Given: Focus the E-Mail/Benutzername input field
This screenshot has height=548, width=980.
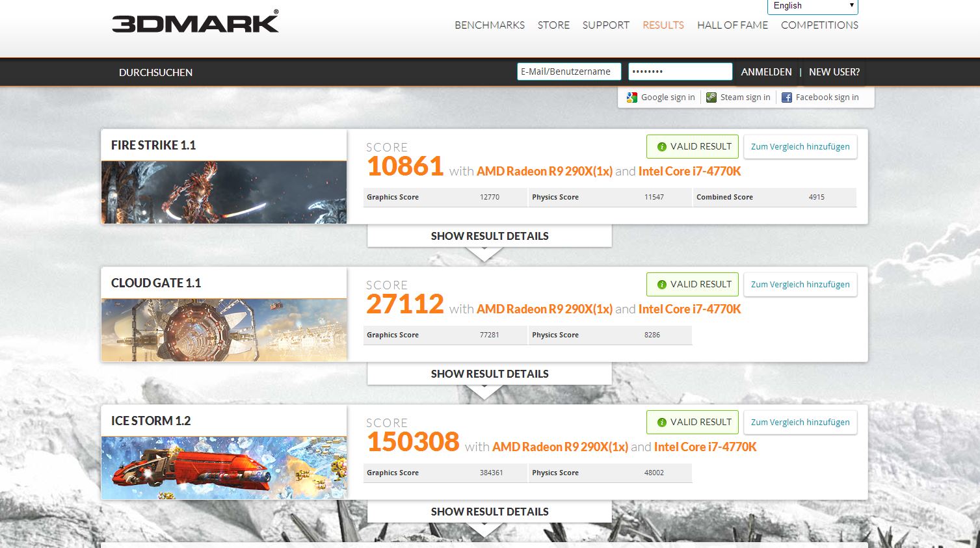Looking at the screenshot, I should [569, 72].
